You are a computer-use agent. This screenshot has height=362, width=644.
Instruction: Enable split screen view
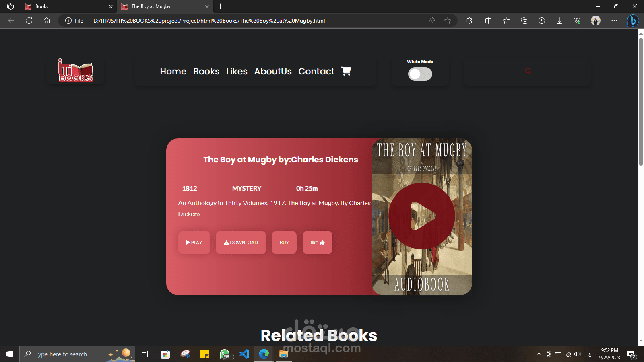pos(489,21)
